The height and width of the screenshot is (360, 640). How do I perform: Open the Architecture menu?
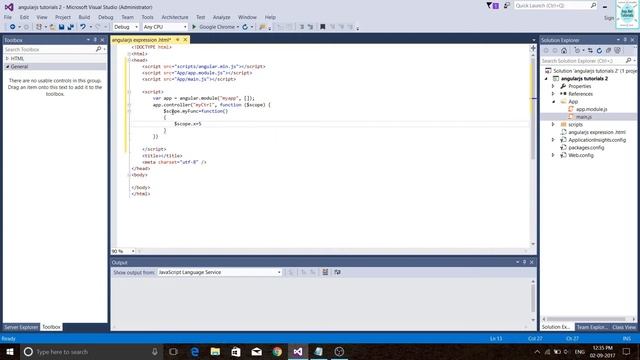click(x=175, y=17)
